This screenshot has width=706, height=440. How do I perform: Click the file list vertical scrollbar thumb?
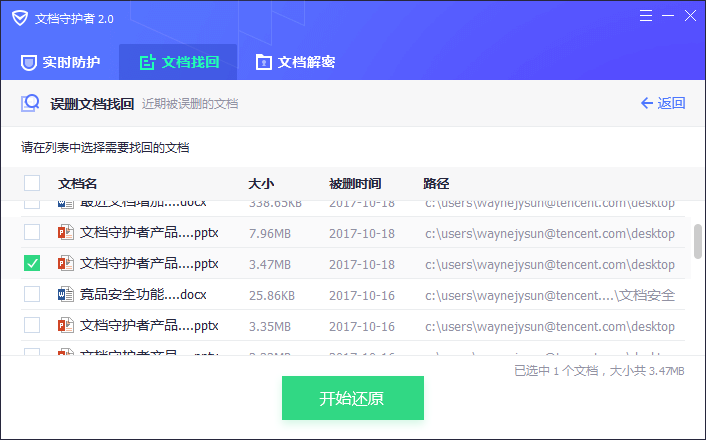point(698,241)
